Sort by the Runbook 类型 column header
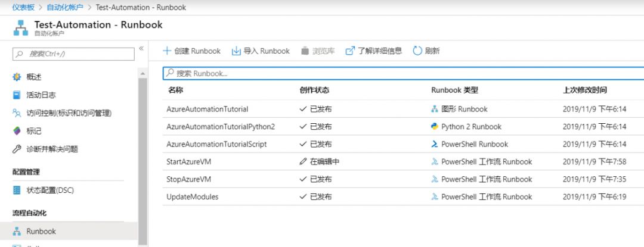 [454, 90]
